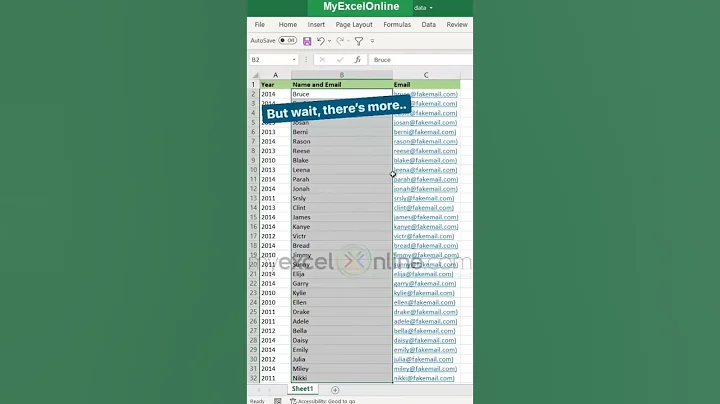Open the Formulas ribbon tab
The height and width of the screenshot is (404, 720).
(397, 24)
